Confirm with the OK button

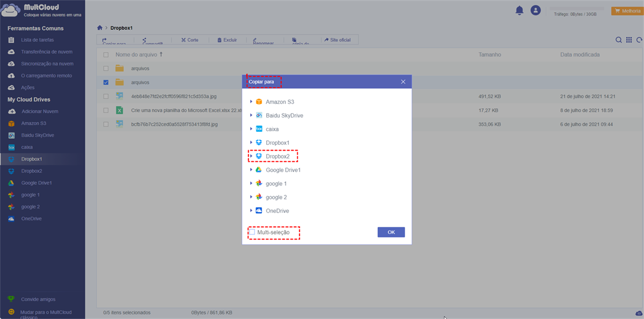click(x=391, y=232)
